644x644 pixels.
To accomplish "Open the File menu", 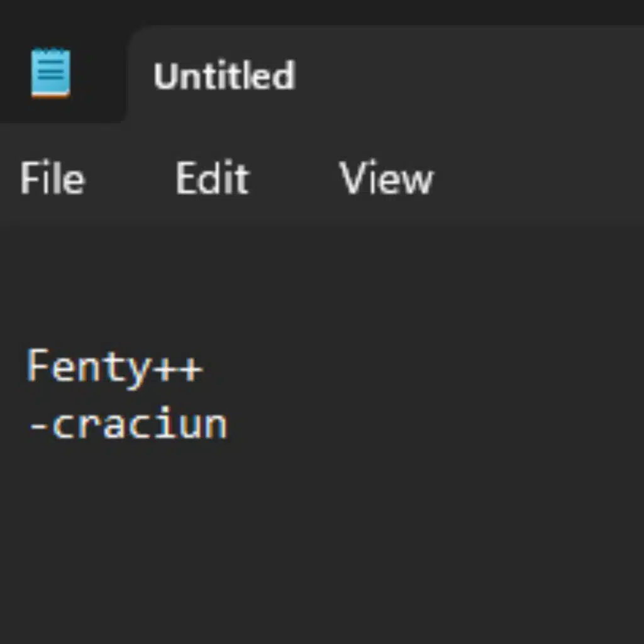I will click(x=52, y=179).
